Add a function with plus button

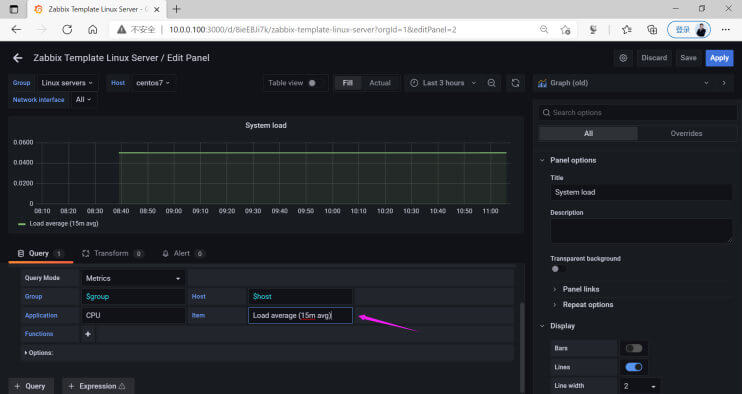click(88, 334)
